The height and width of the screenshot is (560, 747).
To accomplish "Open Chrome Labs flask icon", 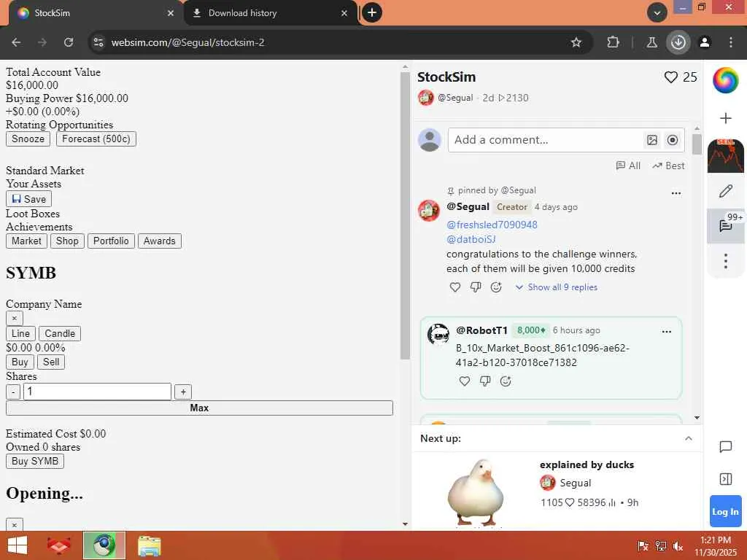I will 651,42.
